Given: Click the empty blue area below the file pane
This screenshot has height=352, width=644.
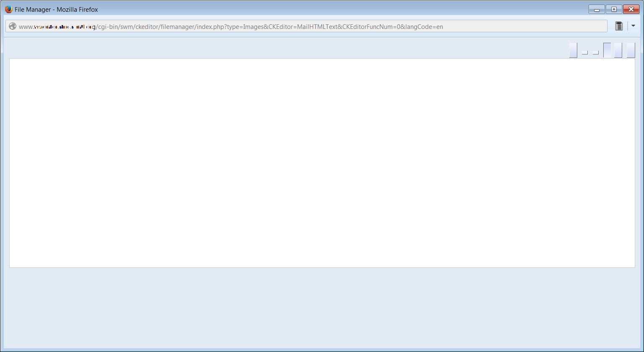Looking at the screenshot, I should click(322, 308).
